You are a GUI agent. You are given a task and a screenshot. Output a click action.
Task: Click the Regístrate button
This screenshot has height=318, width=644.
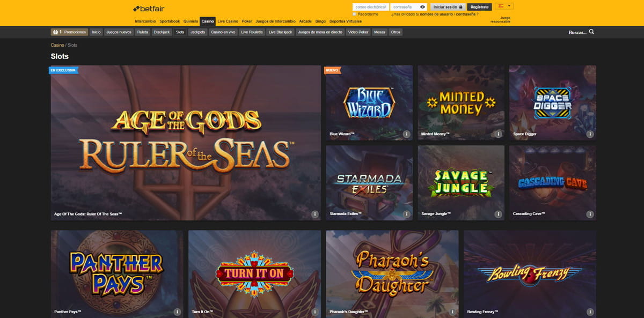(479, 7)
